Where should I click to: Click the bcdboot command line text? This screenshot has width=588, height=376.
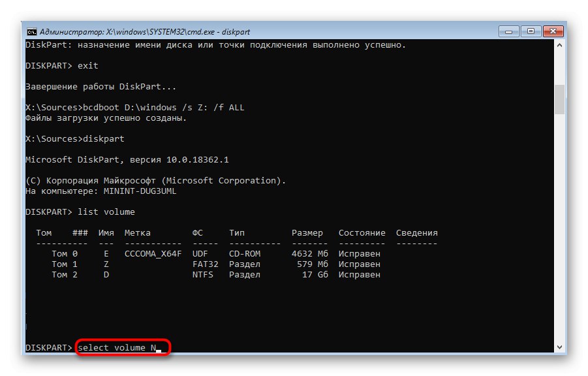pos(164,108)
